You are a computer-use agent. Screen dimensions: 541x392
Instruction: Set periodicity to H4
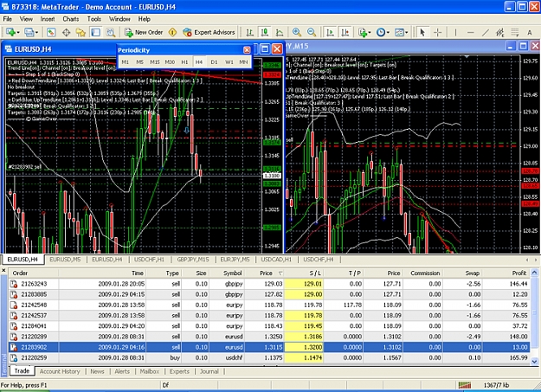199,62
